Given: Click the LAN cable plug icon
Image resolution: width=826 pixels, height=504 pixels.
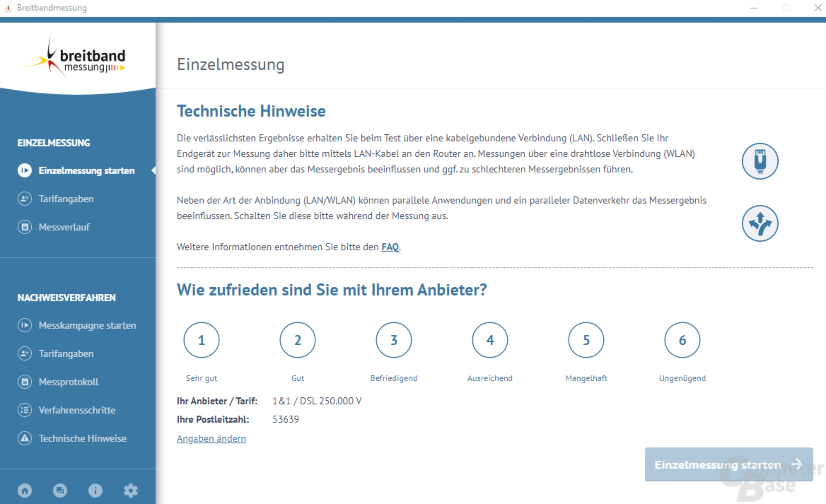Looking at the screenshot, I should (760, 161).
